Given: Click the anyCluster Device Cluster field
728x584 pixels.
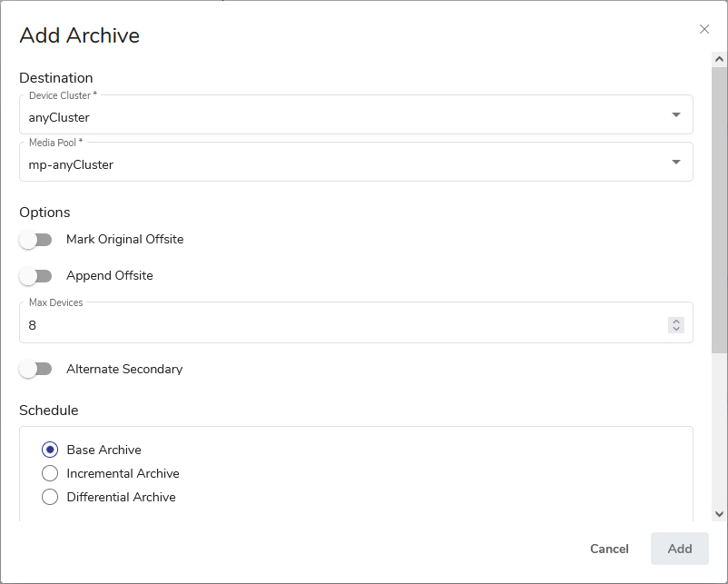Looking at the screenshot, I should click(345, 116).
